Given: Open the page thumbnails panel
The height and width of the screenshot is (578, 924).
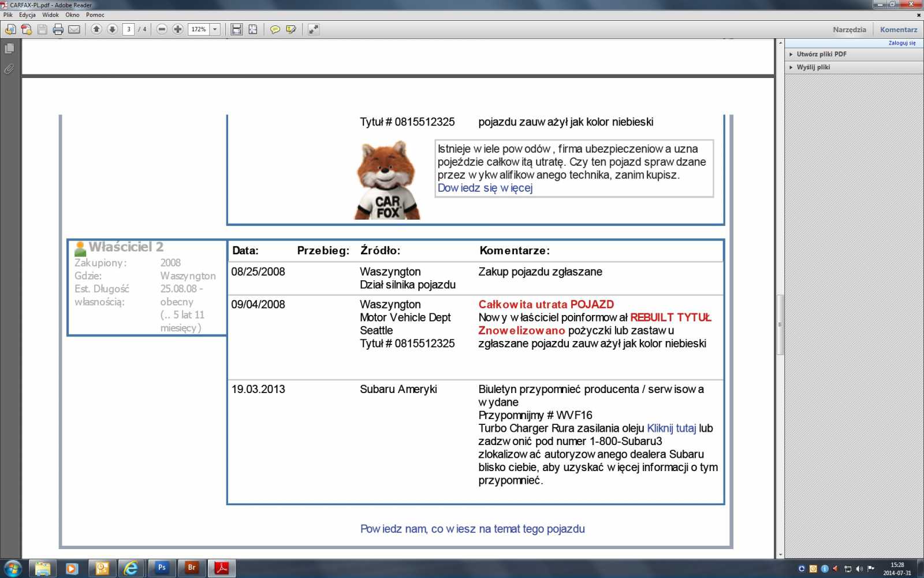Looking at the screenshot, I should [x=9, y=49].
